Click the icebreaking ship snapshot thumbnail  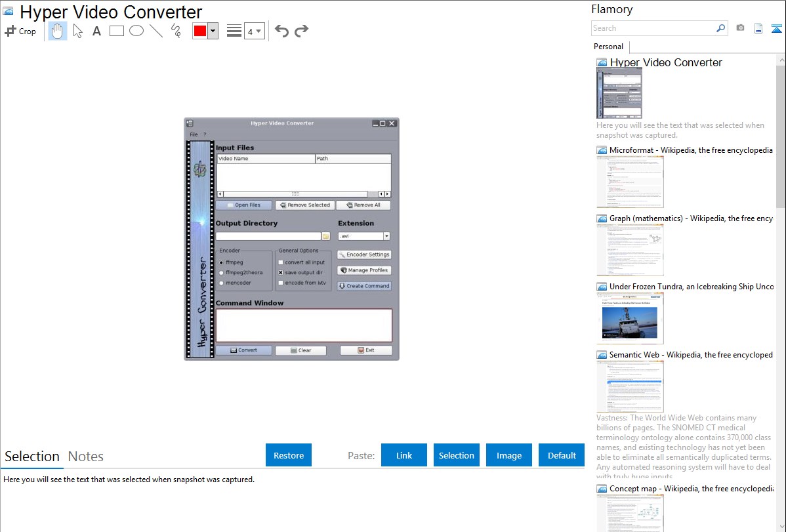pyautogui.click(x=630, y=318)
